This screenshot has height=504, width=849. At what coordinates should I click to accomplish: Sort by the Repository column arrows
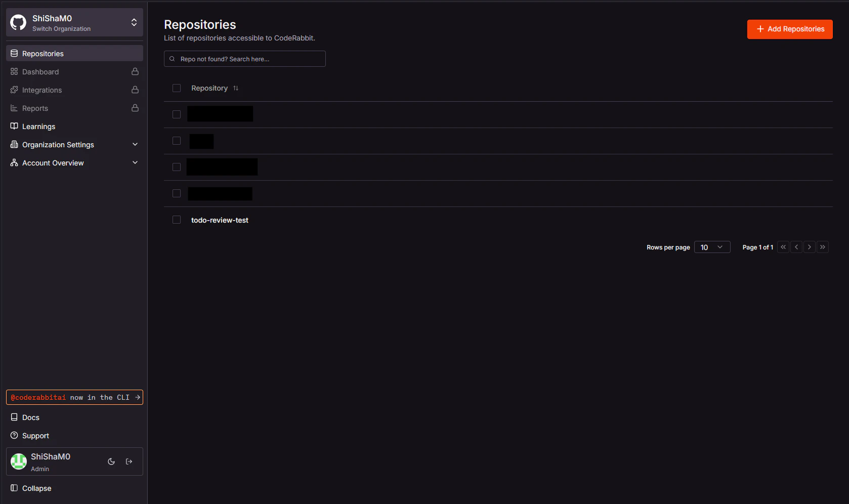click(x=236, y=88)
